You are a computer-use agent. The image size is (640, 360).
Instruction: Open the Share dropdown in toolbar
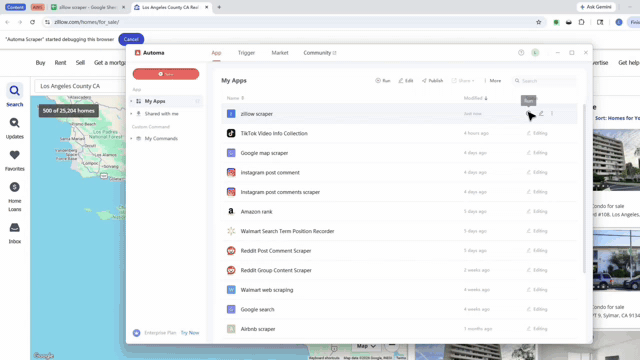click(x=463, y=81)
